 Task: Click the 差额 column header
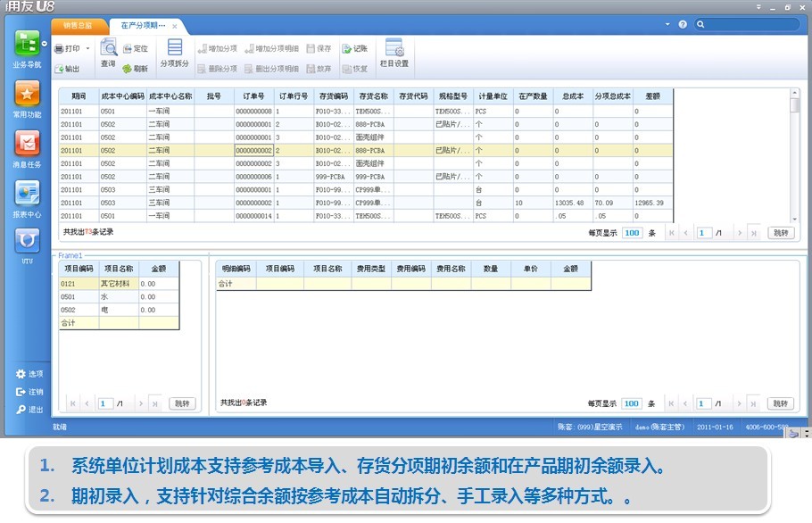653,96
